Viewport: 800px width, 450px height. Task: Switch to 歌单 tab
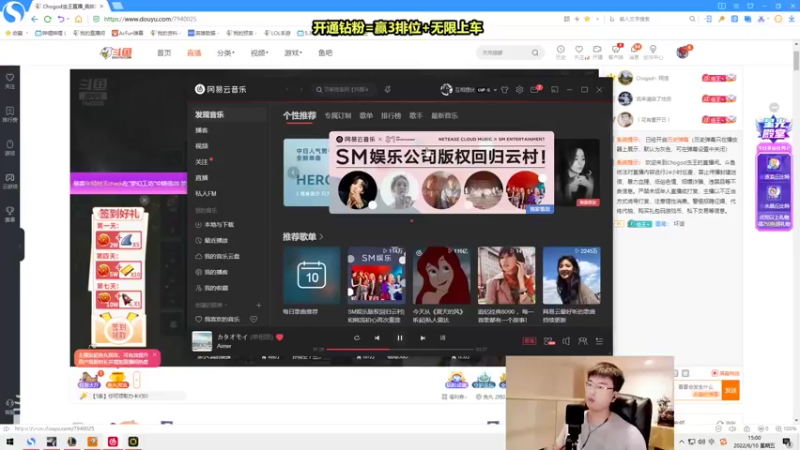[x=366, y=116]
